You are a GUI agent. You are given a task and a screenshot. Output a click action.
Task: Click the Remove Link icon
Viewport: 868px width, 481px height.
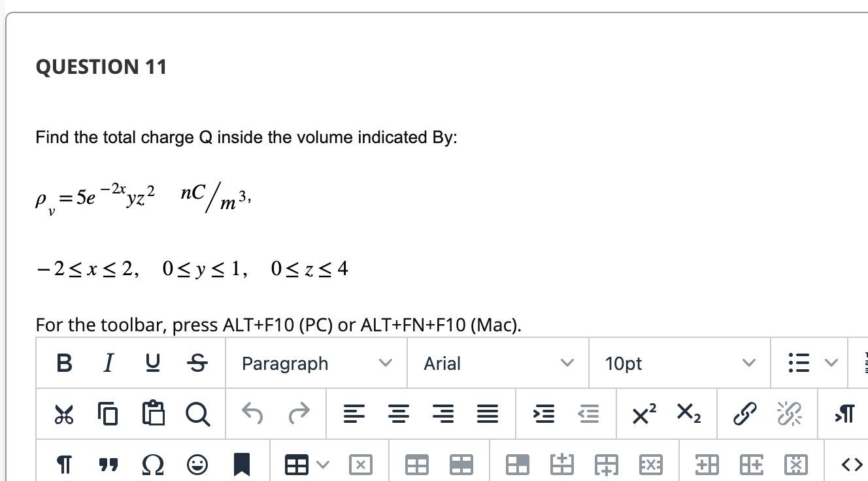pos(790,414)
